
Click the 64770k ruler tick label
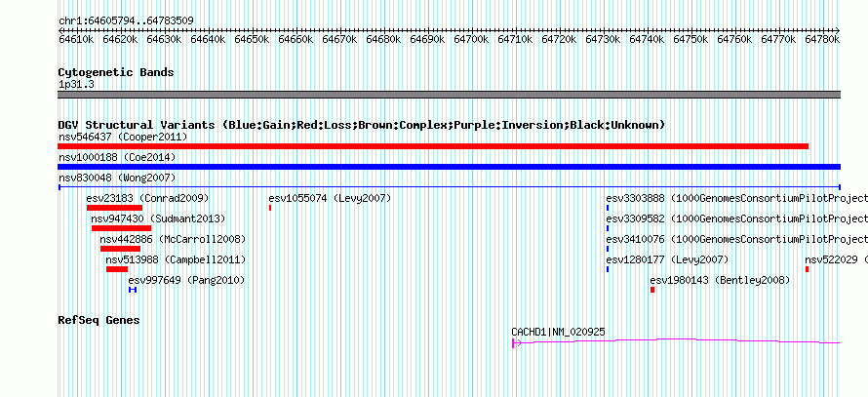pos(778,39)
